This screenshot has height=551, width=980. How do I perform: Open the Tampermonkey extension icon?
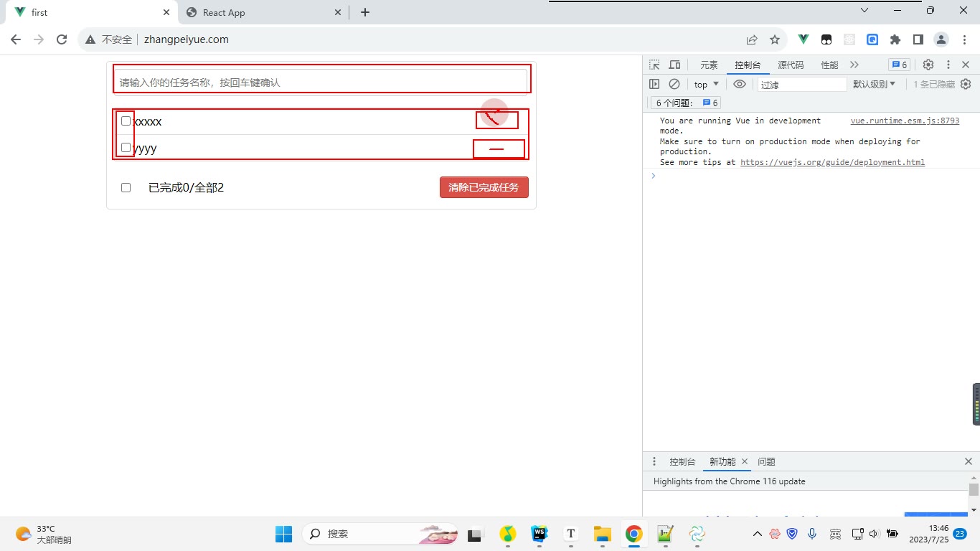click(x=826, y=39)
